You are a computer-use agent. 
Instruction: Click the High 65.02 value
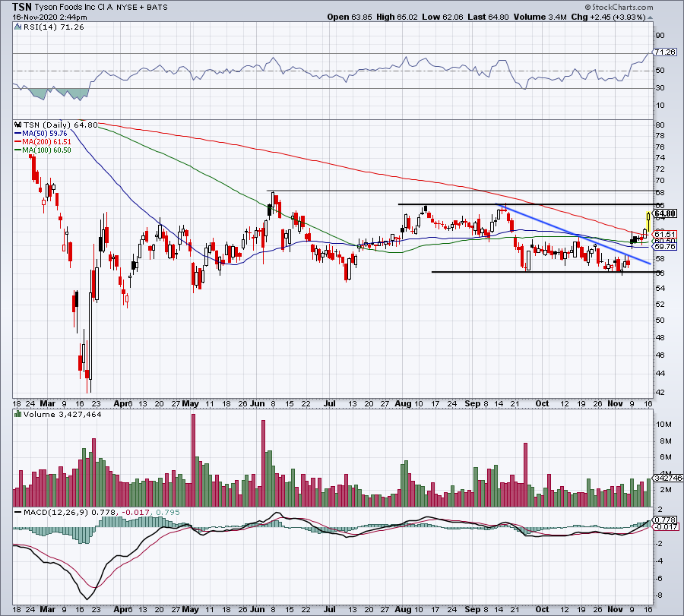[x=397, y=17]
